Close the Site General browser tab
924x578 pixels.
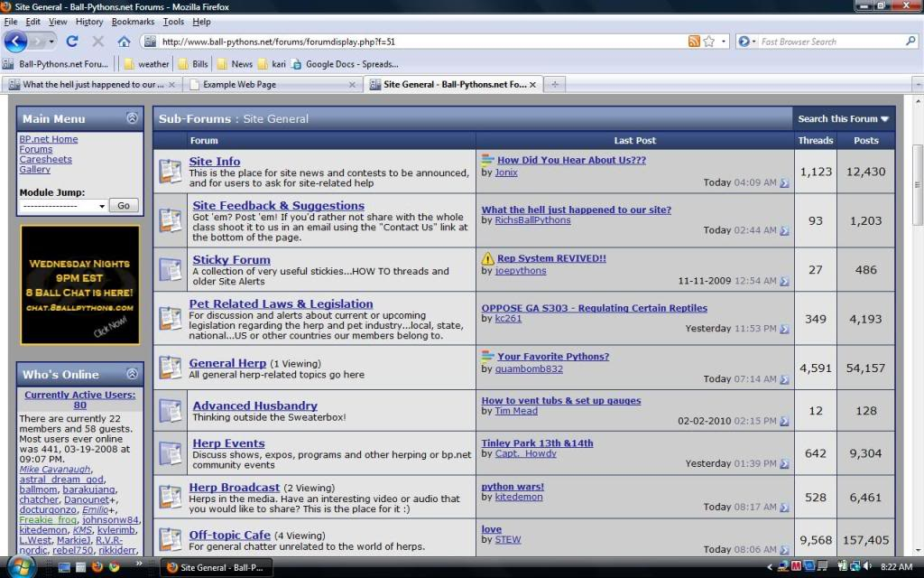click(x=532, y=84)
